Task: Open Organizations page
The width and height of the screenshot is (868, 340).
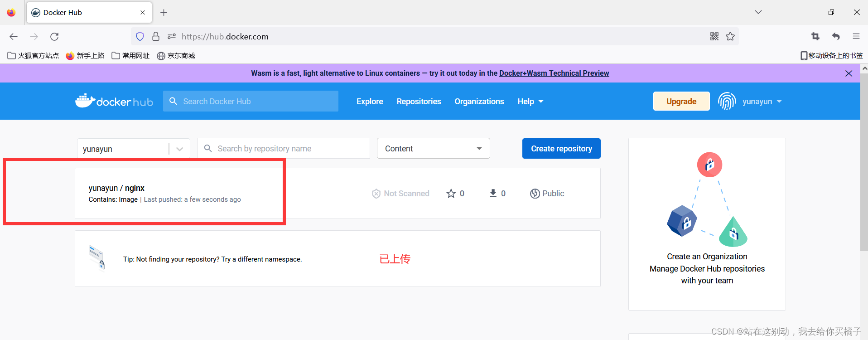Action: tap(479, 102)
